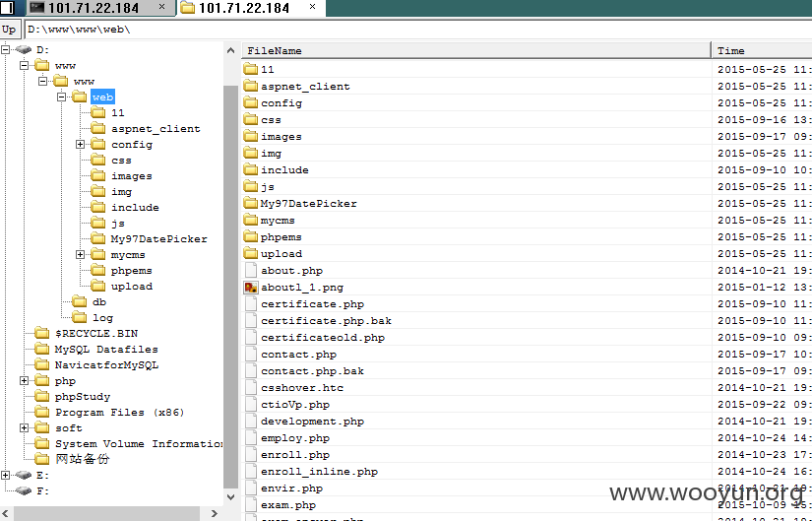This screenshot has width=812, height=521.
Task: Select the aspnet_client folder in tree
Action: 156,129
